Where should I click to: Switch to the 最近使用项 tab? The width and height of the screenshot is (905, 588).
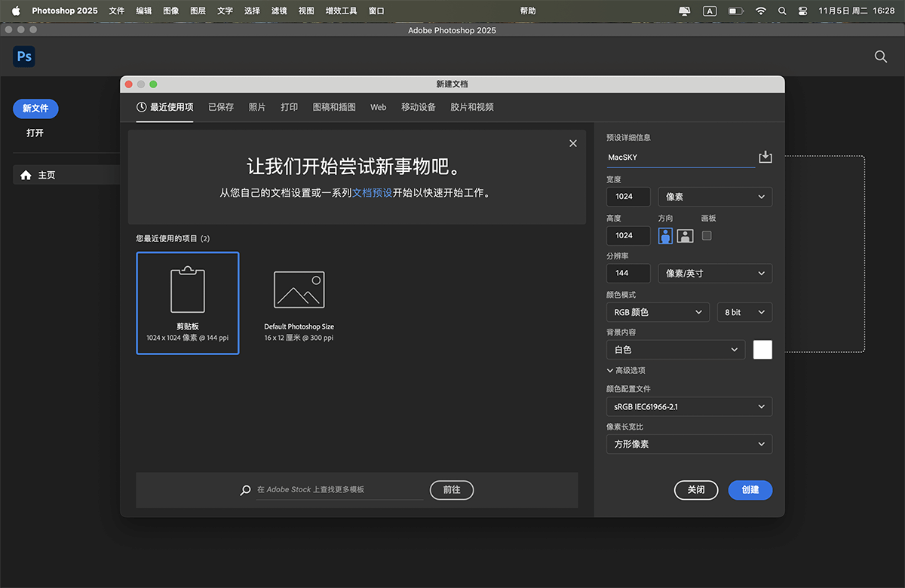point(164,107)
